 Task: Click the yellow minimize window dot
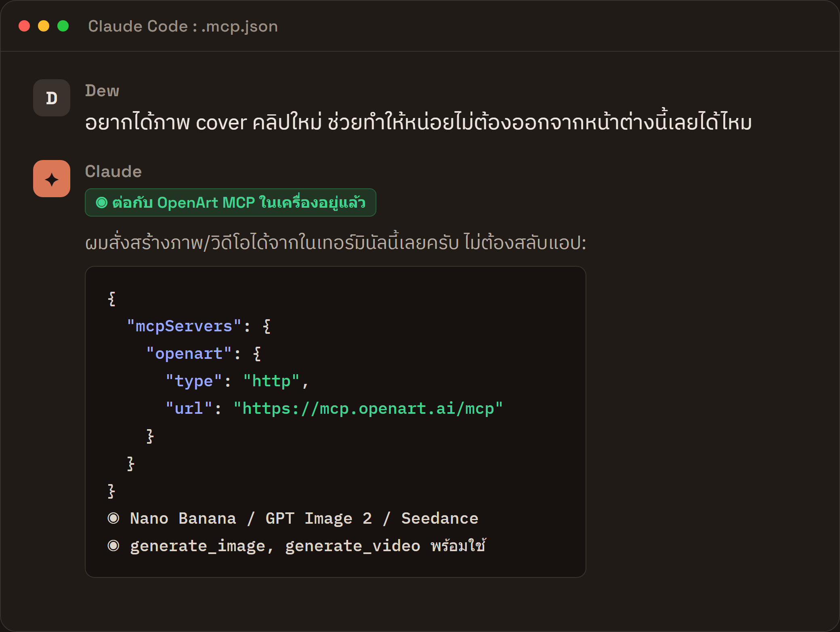pyautogui.click(x=44, y=26)
